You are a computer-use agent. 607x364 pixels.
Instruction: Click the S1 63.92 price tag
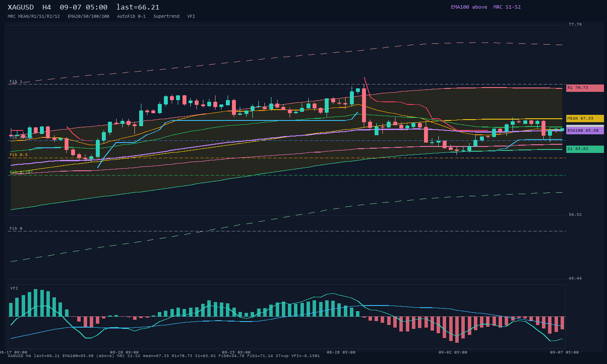[x=585, y=149]
